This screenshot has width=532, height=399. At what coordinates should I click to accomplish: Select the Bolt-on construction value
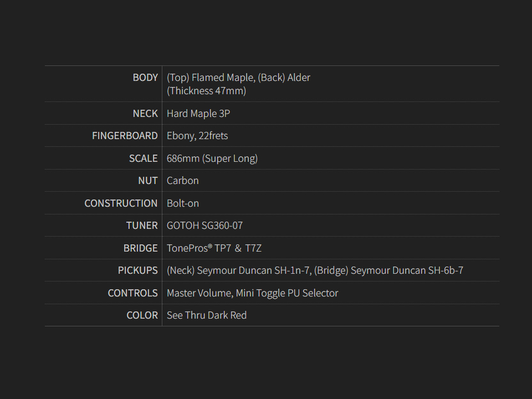coord(183,203)
